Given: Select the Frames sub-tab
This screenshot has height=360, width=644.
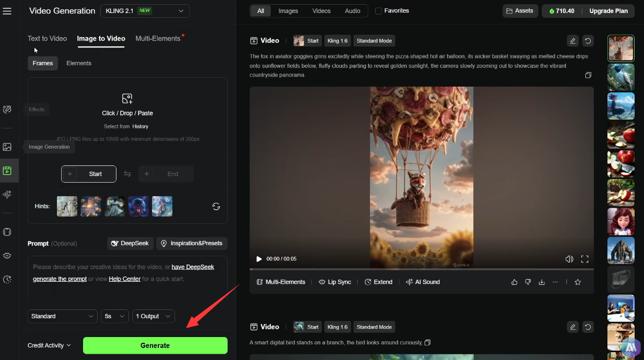Looking at the screenshot, I should (43, 63).
